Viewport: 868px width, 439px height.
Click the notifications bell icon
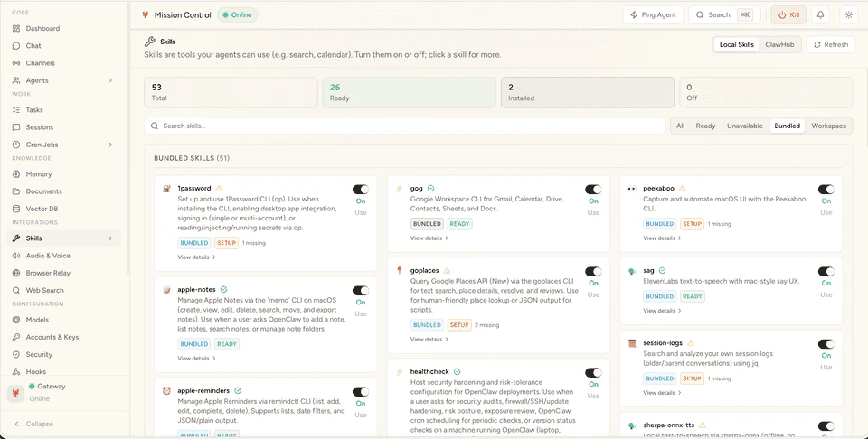coord(820,15)
